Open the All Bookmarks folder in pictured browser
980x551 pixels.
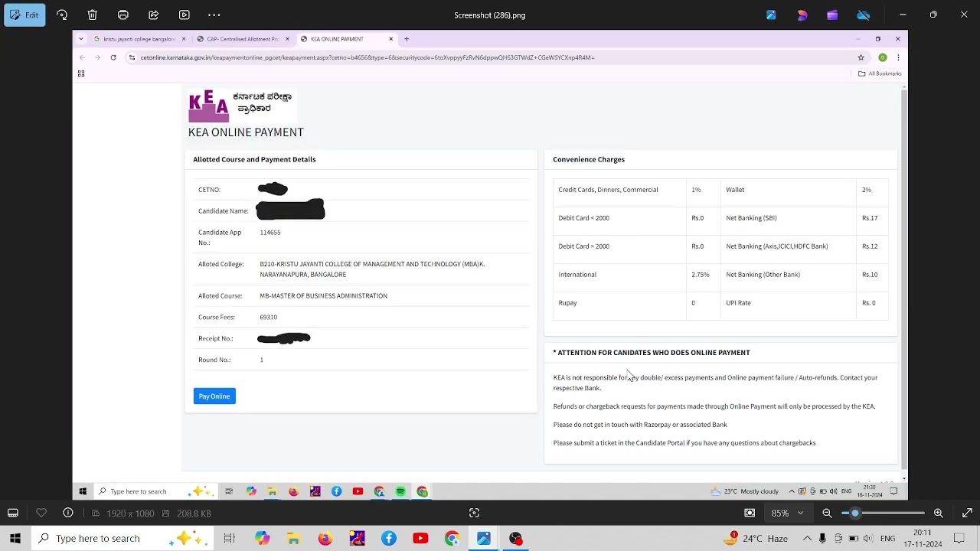(880, 73)
